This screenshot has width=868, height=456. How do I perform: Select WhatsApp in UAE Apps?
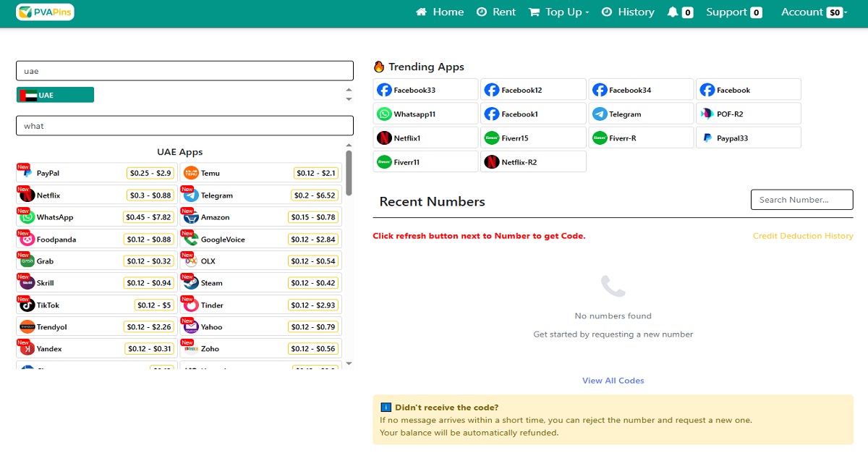coord(97,217)
